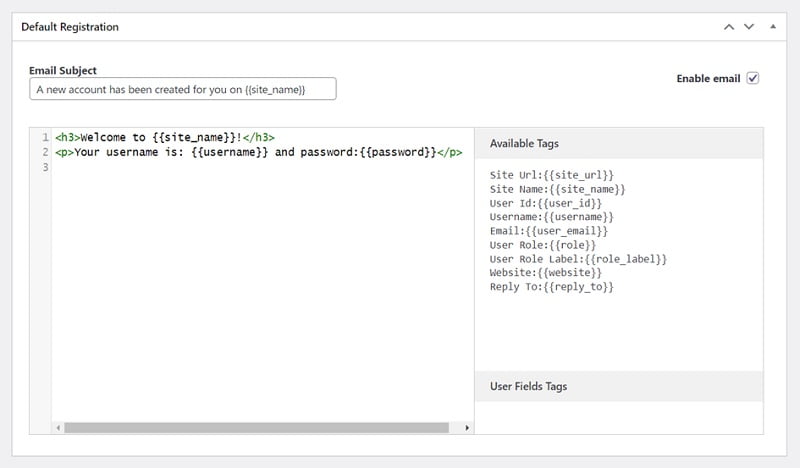Click the move panel up arrow
This screenshot has height=468, width=800.
pos(729,27)
